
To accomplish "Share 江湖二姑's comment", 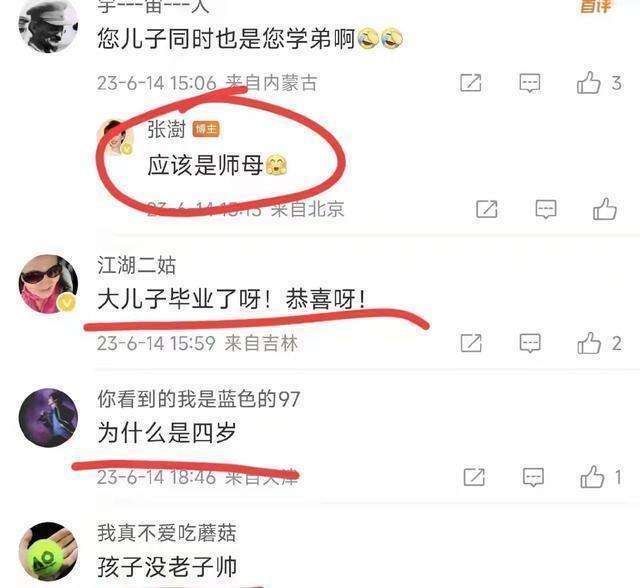I will (x=471, y=343).
